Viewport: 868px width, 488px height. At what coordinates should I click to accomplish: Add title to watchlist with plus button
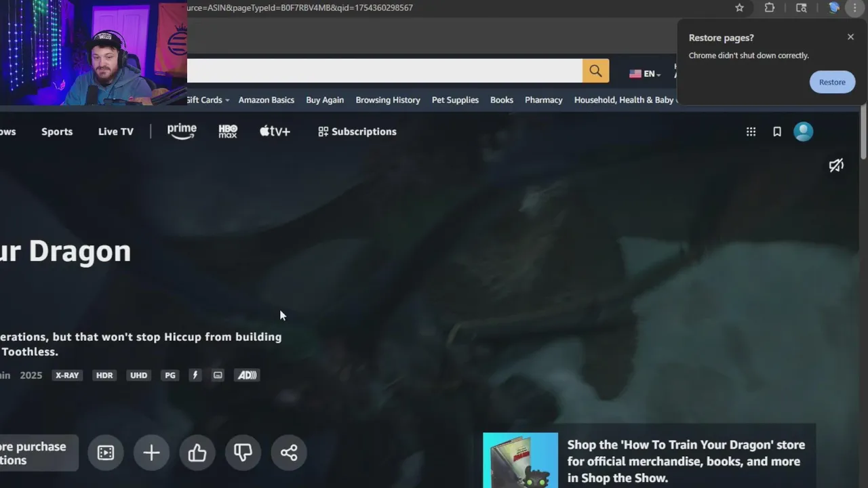tap(151, 453)
